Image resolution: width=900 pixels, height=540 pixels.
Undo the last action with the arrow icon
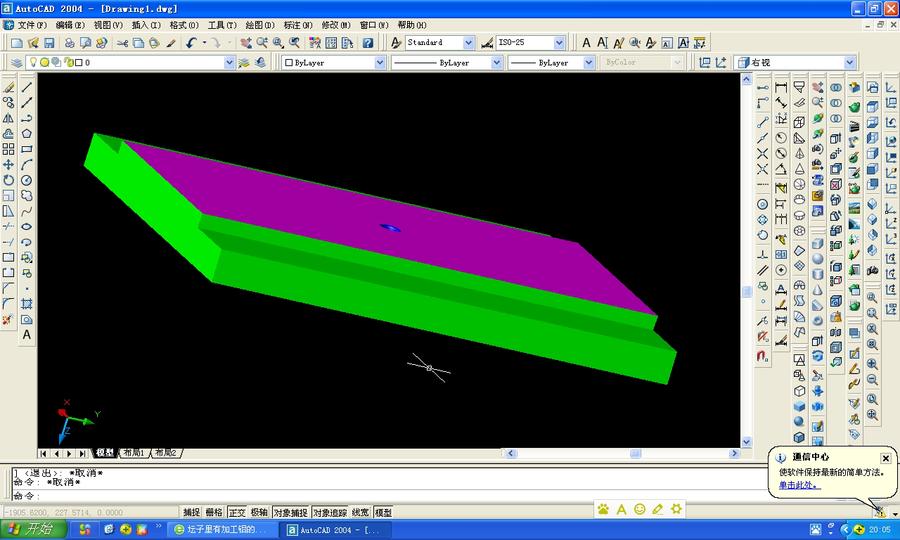click(x=192, y=42)
